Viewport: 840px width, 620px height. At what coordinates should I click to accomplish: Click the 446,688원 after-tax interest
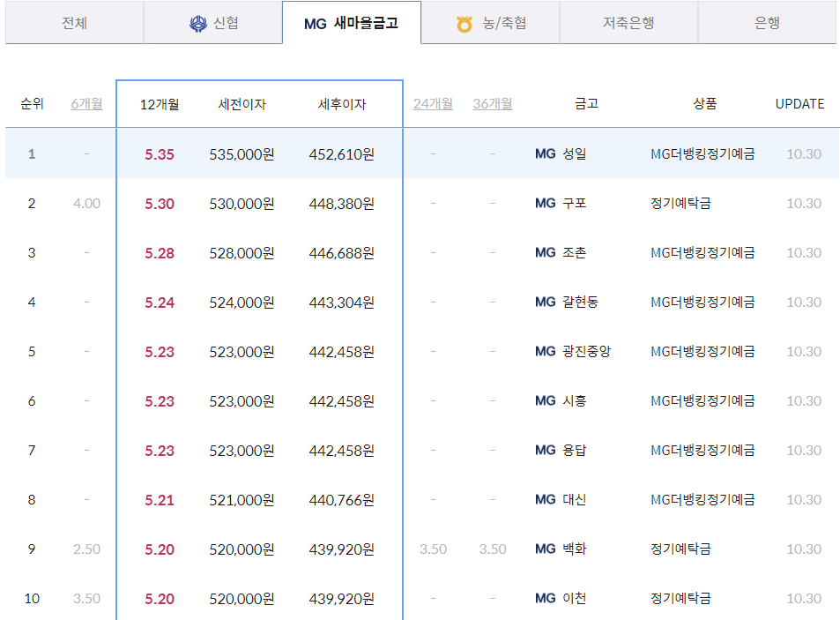pos(342,253)
